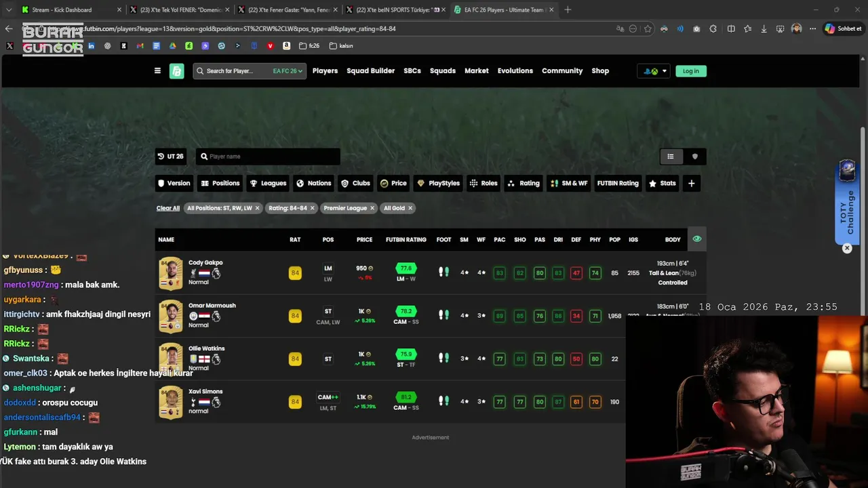Select EA FC 26 game version dropdown
The image size is (868, 488).
tap(288, 71)
